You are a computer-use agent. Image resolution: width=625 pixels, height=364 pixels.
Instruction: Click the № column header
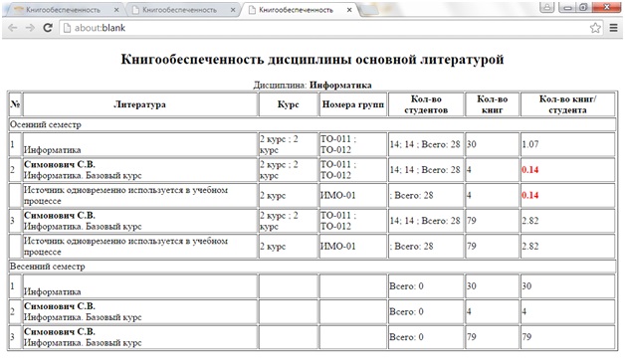click(15, 104)
